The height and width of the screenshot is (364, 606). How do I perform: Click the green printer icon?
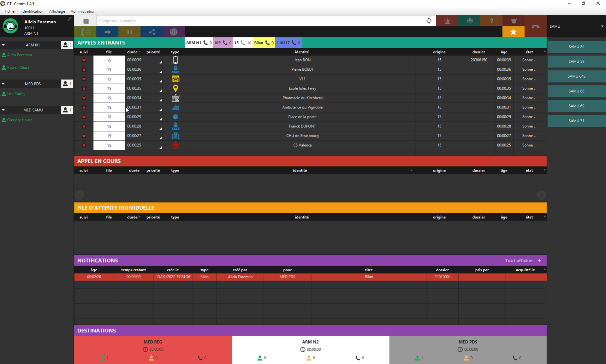(x=470, y=21)
